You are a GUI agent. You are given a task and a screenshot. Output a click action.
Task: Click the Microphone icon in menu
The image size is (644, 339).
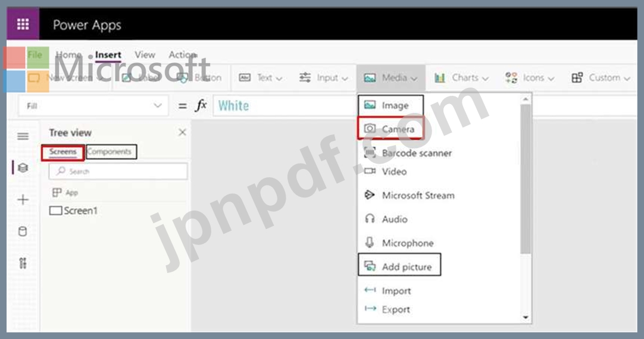click(370, 243)
